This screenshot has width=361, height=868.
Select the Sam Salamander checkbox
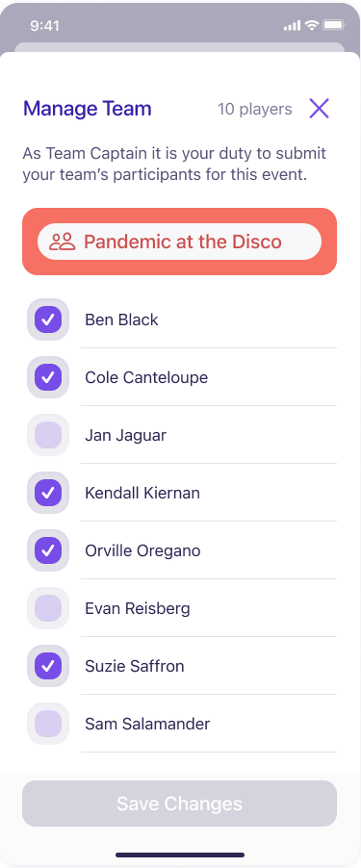point(48,724)
